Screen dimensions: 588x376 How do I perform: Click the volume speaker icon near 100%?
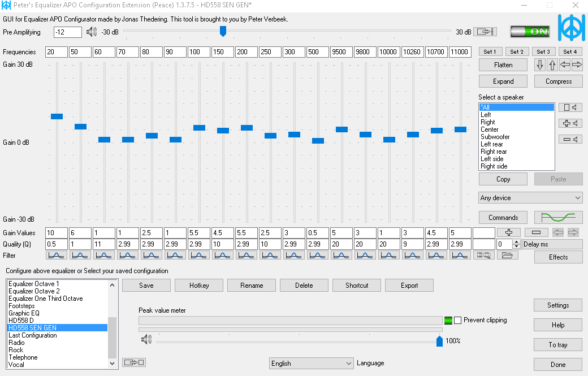pyautogui.click(x=146, y=340)
